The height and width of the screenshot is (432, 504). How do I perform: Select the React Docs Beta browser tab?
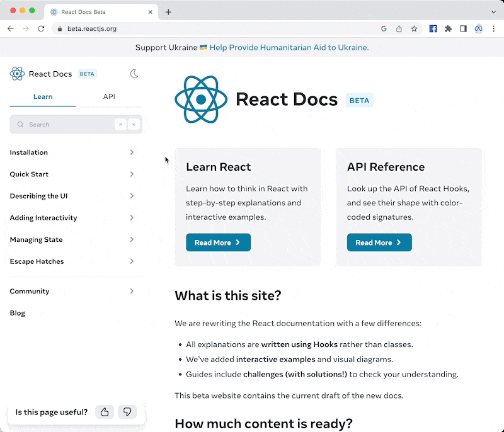pos(101,12)
